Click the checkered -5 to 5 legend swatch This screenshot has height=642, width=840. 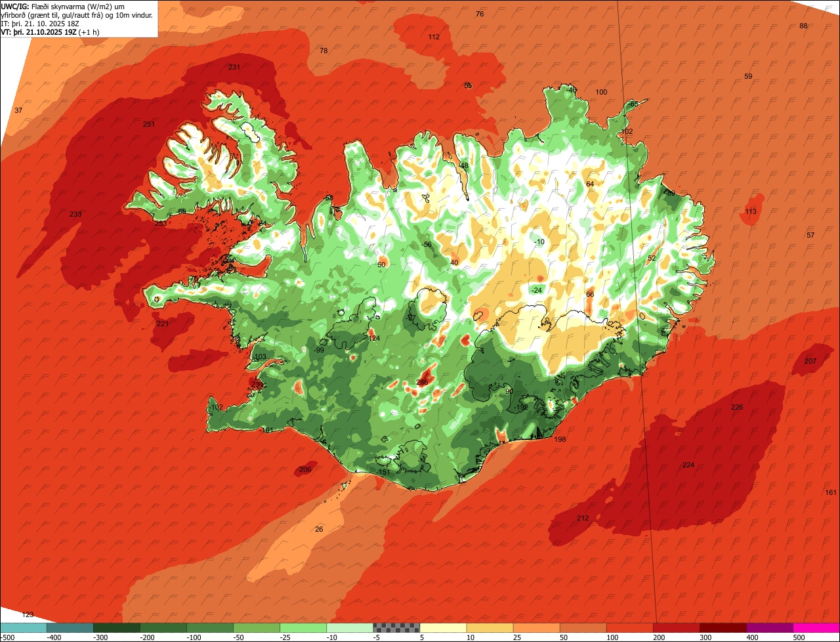pyautogui.click(x=396, y=628)
